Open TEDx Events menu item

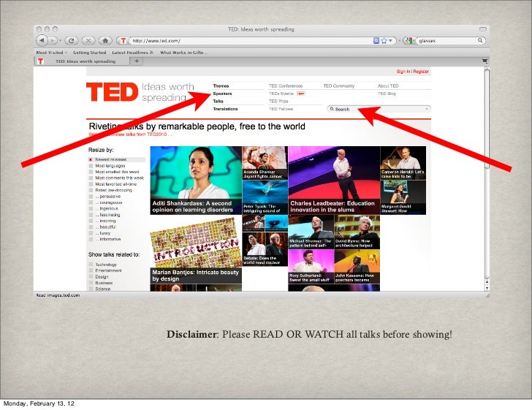tap(281, 94)
